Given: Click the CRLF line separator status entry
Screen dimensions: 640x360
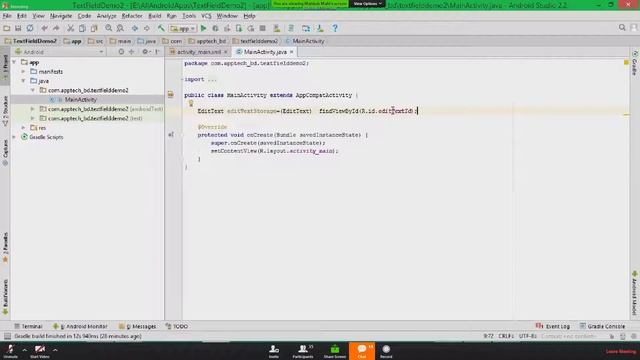Looking at the screenshot, I should point(506,336).
